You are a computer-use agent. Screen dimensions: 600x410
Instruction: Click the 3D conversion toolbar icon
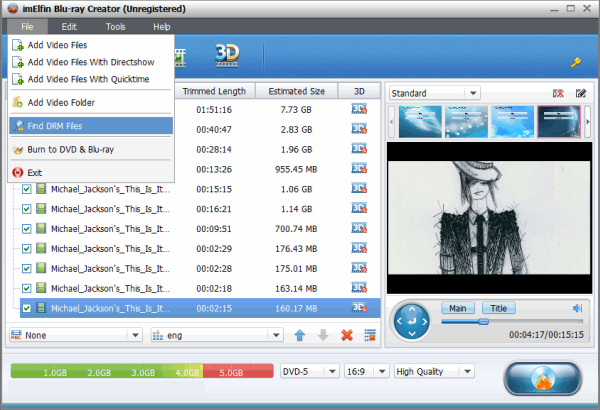[x=227, y=56]
